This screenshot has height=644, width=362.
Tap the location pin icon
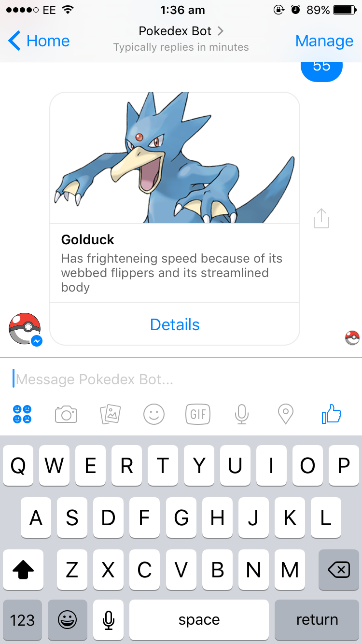[x=286, y=414]
